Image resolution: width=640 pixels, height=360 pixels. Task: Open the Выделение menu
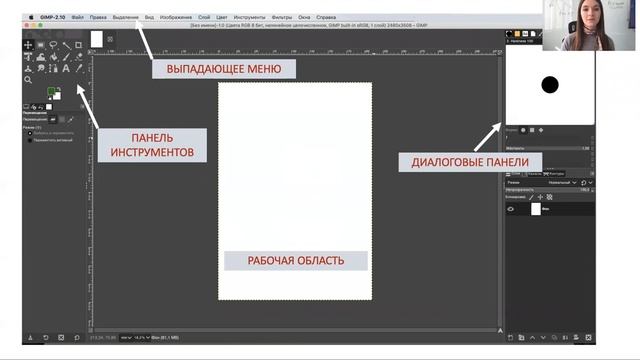point(125,17)
